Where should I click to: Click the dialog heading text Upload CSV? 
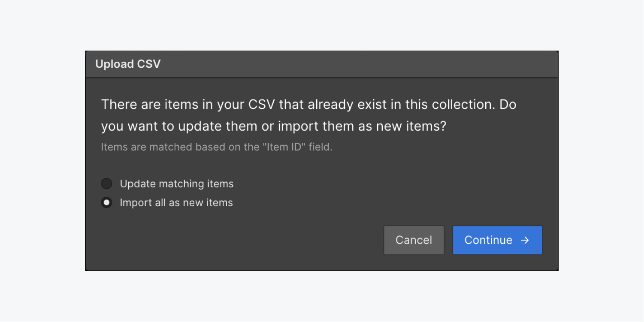(127, 64)
